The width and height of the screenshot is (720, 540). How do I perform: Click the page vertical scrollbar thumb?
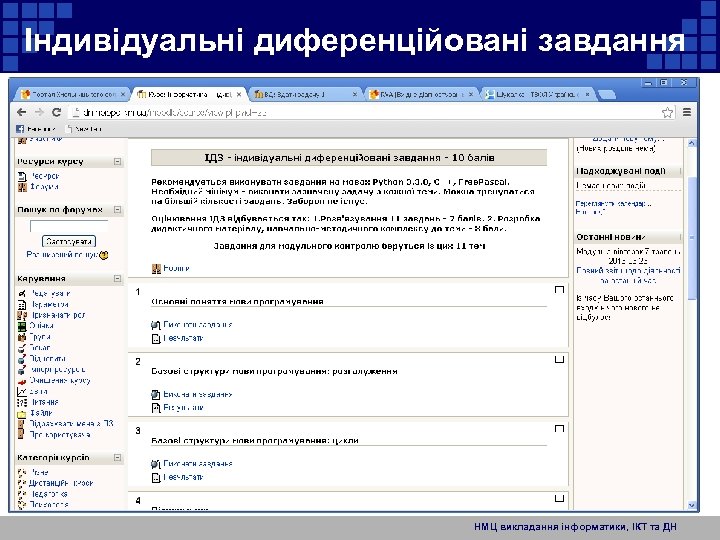(x=692, y=239)
